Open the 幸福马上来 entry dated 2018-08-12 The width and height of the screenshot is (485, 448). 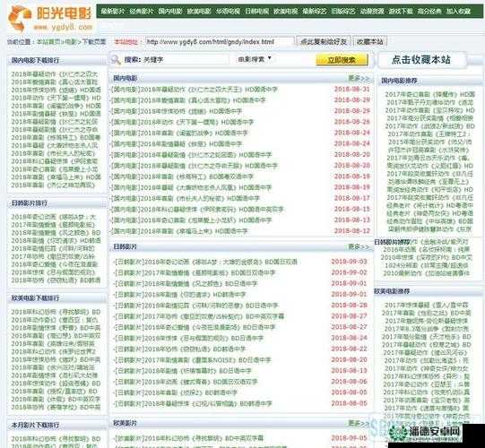(x=179, y=231)
